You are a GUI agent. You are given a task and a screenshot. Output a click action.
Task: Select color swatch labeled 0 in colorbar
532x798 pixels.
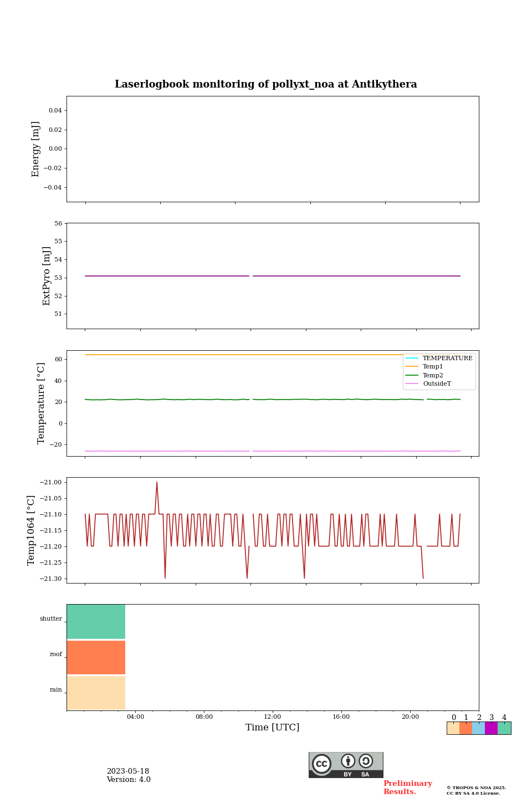(453, 728)
